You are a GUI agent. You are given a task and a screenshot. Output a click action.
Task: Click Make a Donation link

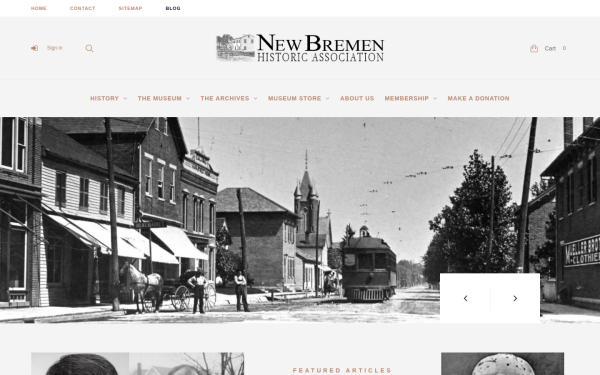click(x=478, y=98)
